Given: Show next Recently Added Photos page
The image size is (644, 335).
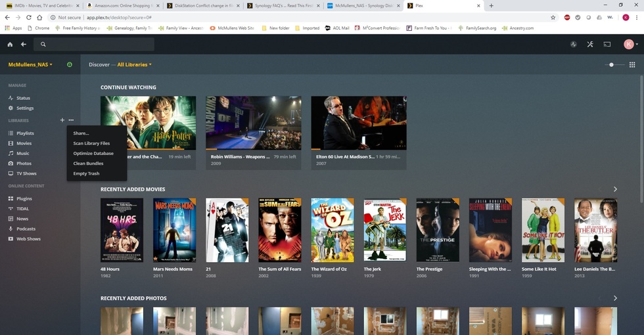Looking at the screenshot, I should 615,298.
